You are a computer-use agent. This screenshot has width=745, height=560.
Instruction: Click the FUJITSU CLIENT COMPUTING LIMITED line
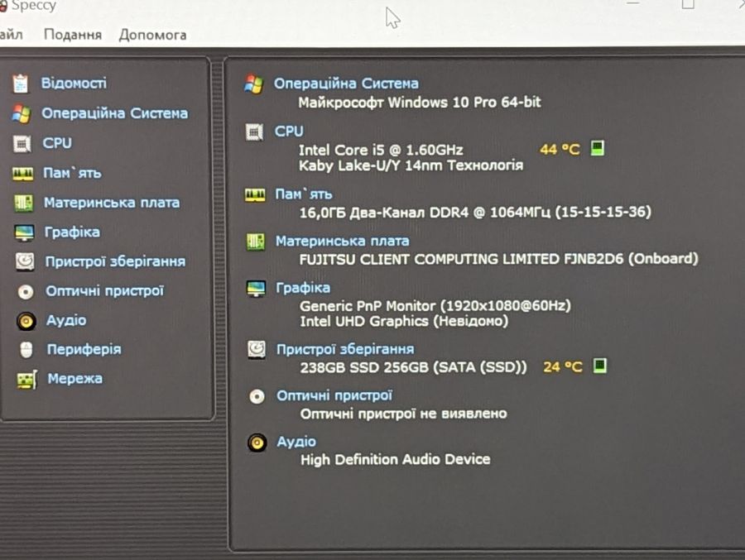[499, 260]
